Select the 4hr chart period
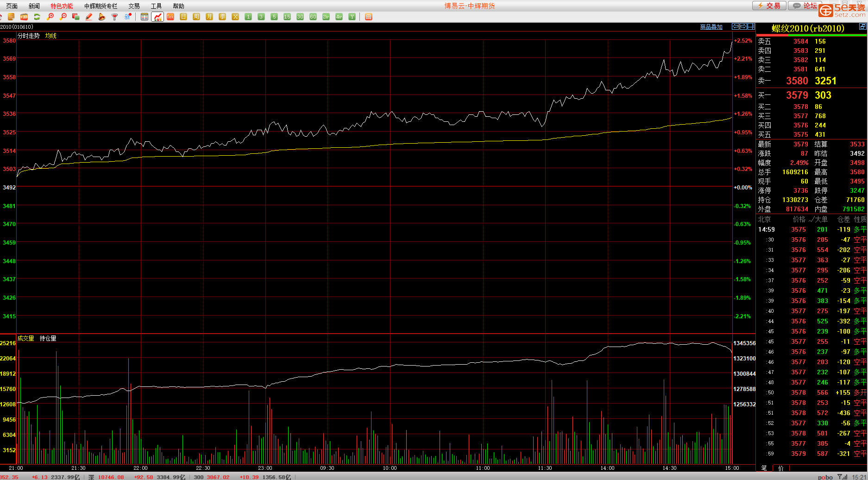Screen dimensions: 868x480 (x=339, y=17)
